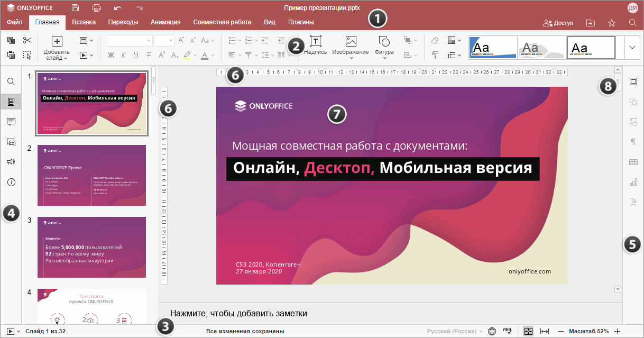Switch to the Плагины tab

(x=301, y=22)
